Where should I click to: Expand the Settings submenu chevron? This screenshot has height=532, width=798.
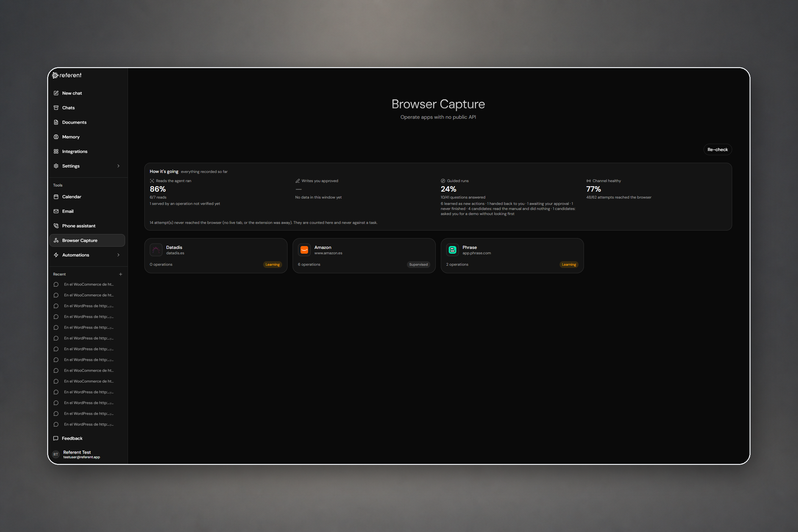[x=118, y=166]
